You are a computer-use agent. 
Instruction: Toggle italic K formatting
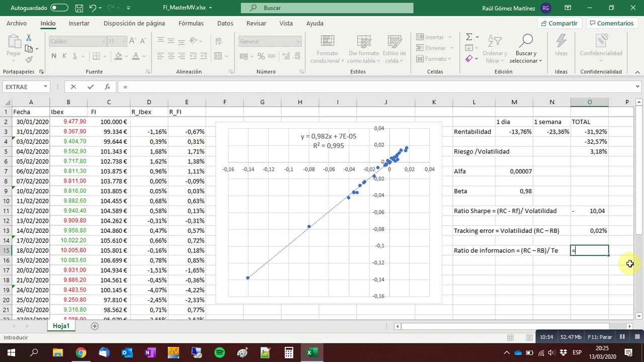coord(64,56)
